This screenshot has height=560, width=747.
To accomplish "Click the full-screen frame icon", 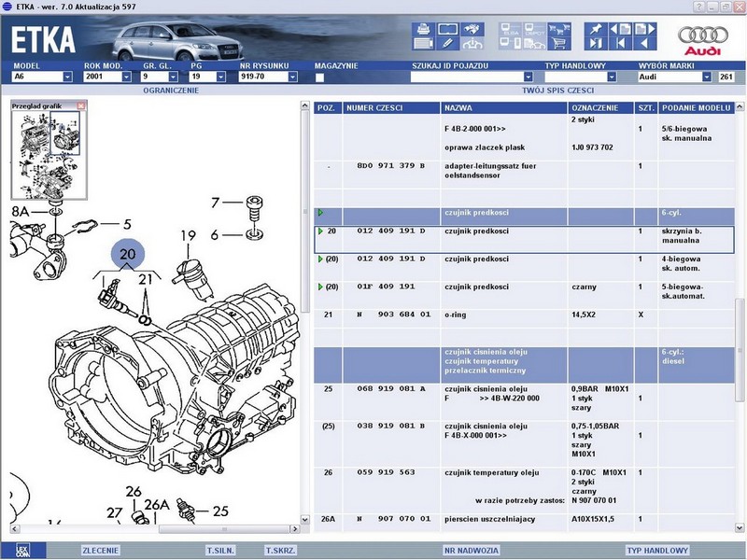I will [x=447, y=30].
